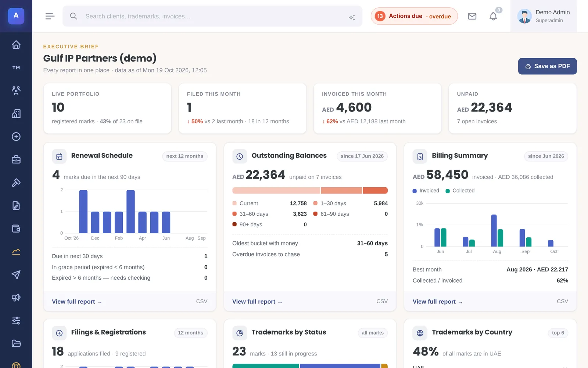The height and width of the screenshot is (368, 588).
Task: Click the sliders settings icon in sidebar
Action: (16, 321)
